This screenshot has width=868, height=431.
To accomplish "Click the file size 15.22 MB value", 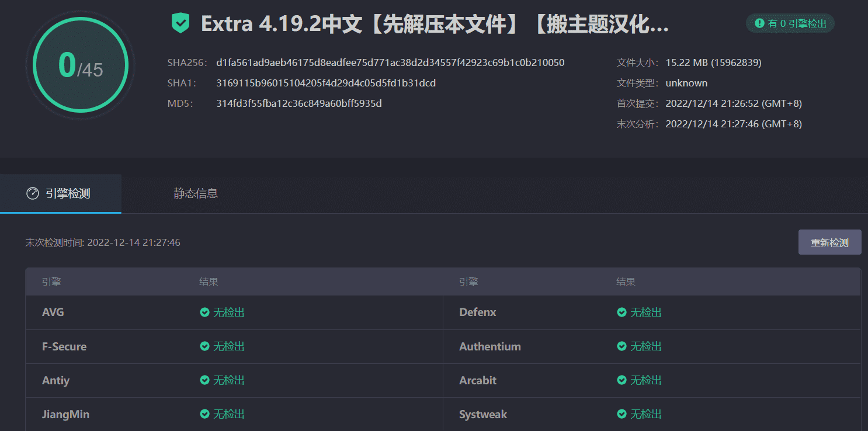I will click(x=713, y=62).
